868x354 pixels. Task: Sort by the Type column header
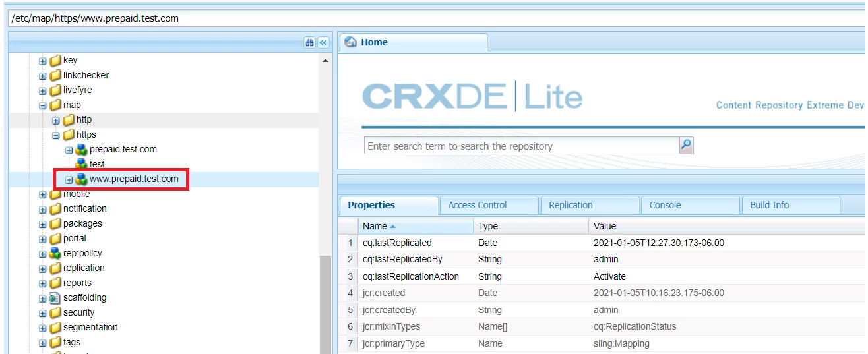(x=531, y=226)
